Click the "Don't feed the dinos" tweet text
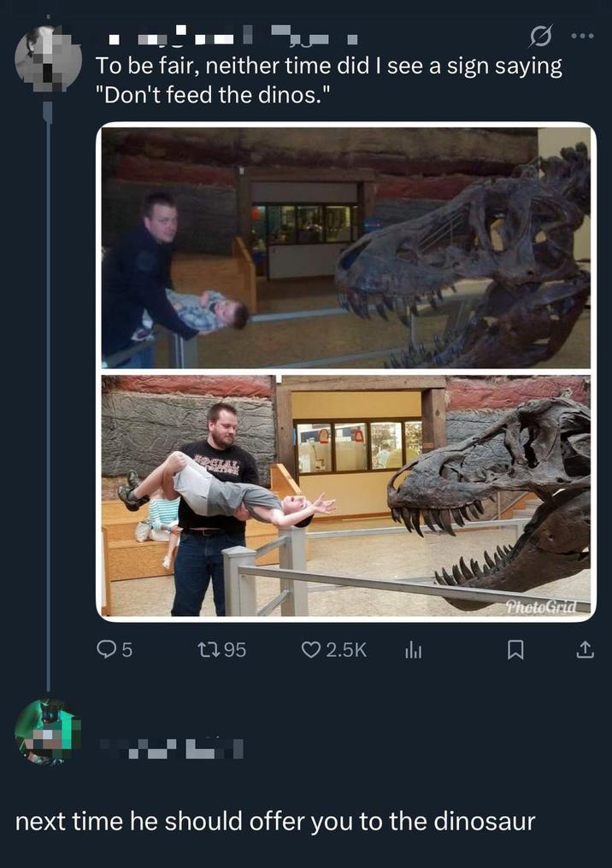Viewport: 612px width, 868px height. [328, 79]
